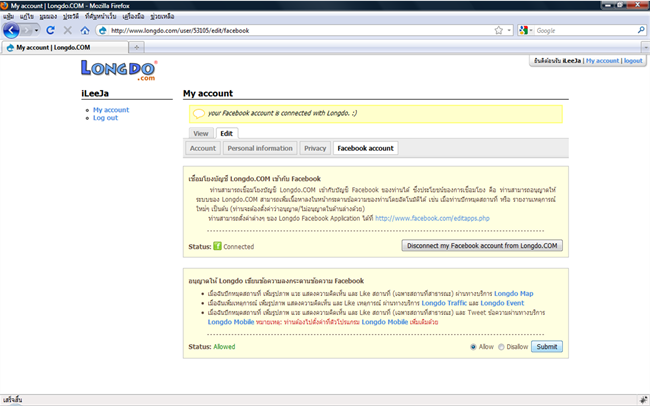Open the address bar history dropdown
This screenshot has width=650, height=406.
509,30
